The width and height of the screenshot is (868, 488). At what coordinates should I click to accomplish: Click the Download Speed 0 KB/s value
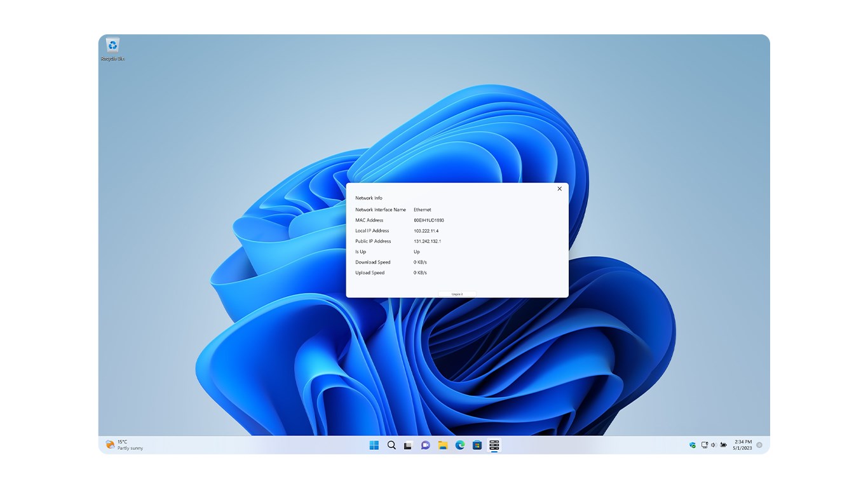pyautogui.click(x=421, y=262)
